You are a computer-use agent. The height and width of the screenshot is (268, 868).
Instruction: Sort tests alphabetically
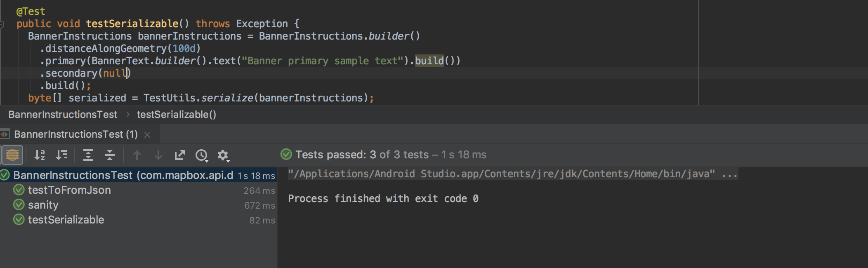[40, 155]
